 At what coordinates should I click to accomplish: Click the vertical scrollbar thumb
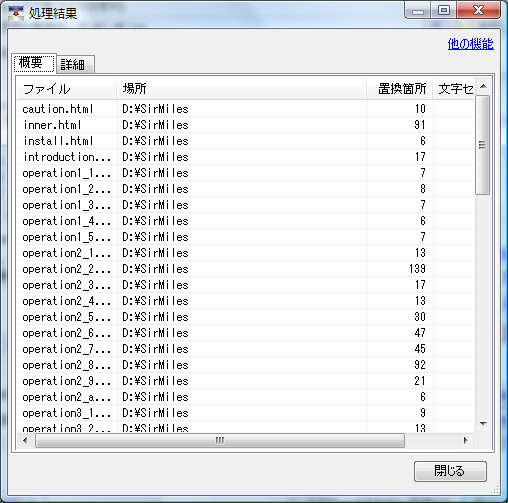483,145
